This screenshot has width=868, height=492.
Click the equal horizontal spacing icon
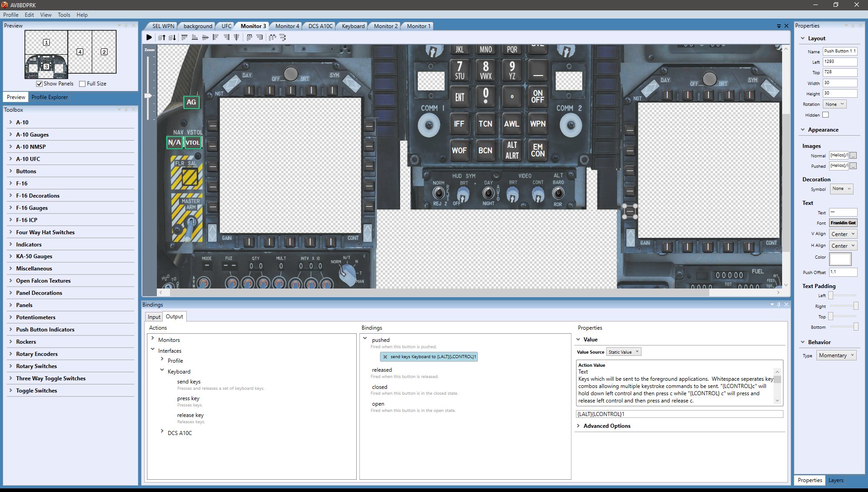tap(272, 38)
